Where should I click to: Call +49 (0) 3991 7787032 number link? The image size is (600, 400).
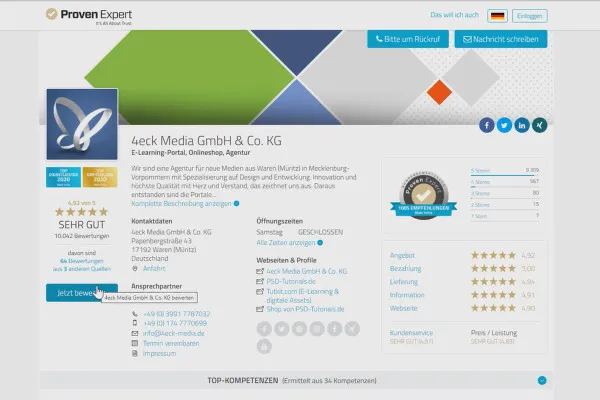pyautogui.click(x=176, y=314)
